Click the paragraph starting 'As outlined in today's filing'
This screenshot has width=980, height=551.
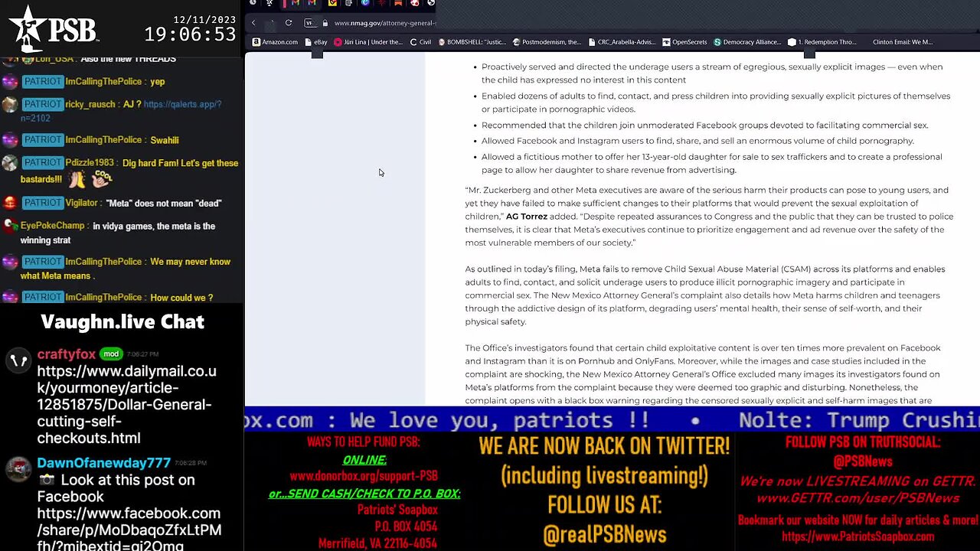coord(705,295)
